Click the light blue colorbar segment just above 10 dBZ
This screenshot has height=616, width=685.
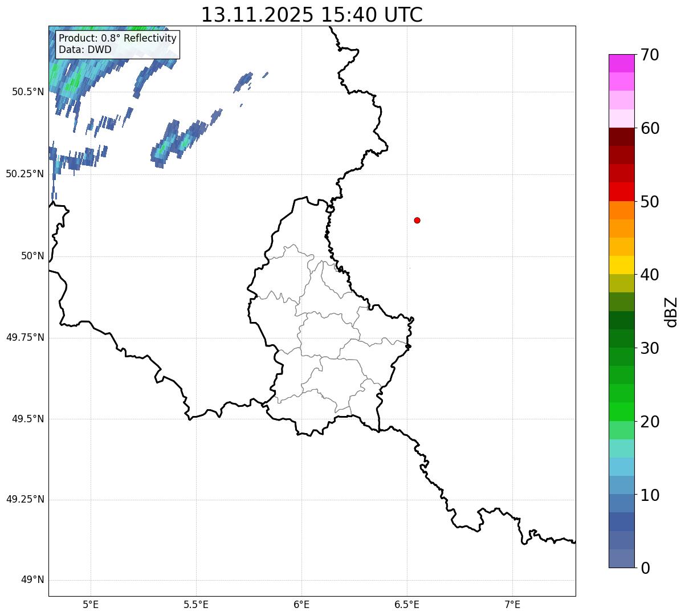(621, 485)
